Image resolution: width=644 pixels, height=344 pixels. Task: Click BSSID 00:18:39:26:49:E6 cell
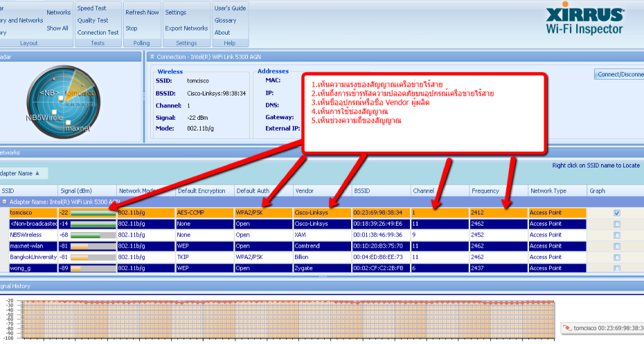(381, 224)
